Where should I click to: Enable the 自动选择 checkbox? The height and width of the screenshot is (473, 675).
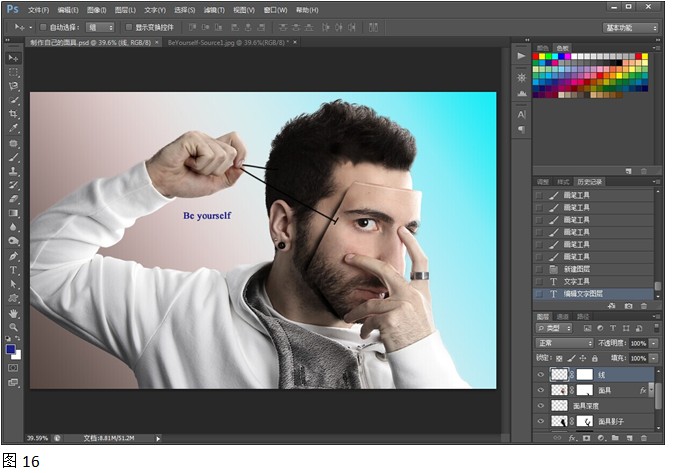[x=43, y=27]
